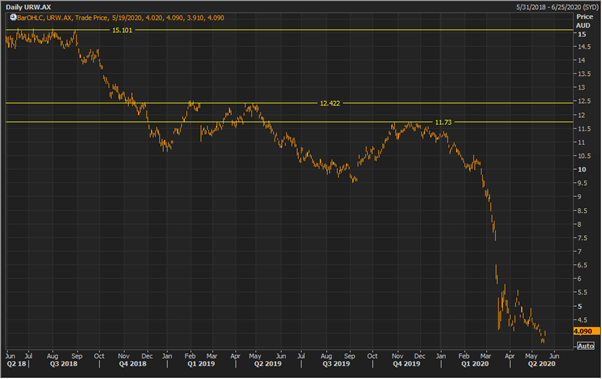Select the 11.73 horizontal line label
The height and width of the screenshot is (379, 602).
coord(443,122)
